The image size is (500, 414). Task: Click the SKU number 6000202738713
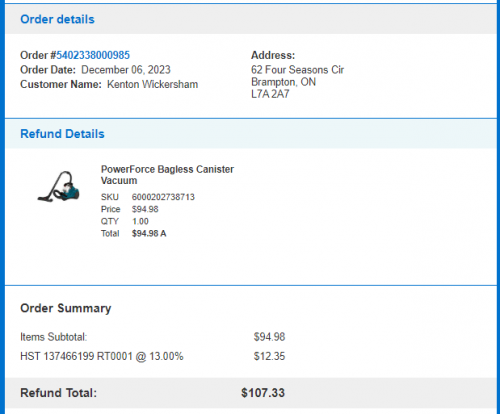(x=163, y=197)
